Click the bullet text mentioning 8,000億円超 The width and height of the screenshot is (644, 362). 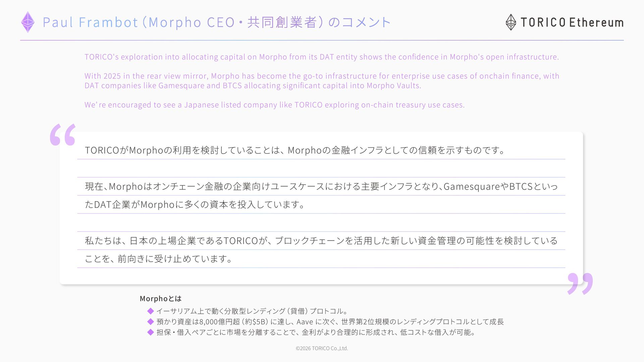330,322
